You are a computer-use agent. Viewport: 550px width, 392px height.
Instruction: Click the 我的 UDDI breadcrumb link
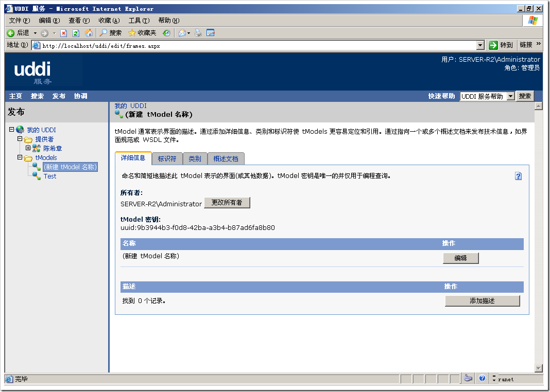(130, 106)
